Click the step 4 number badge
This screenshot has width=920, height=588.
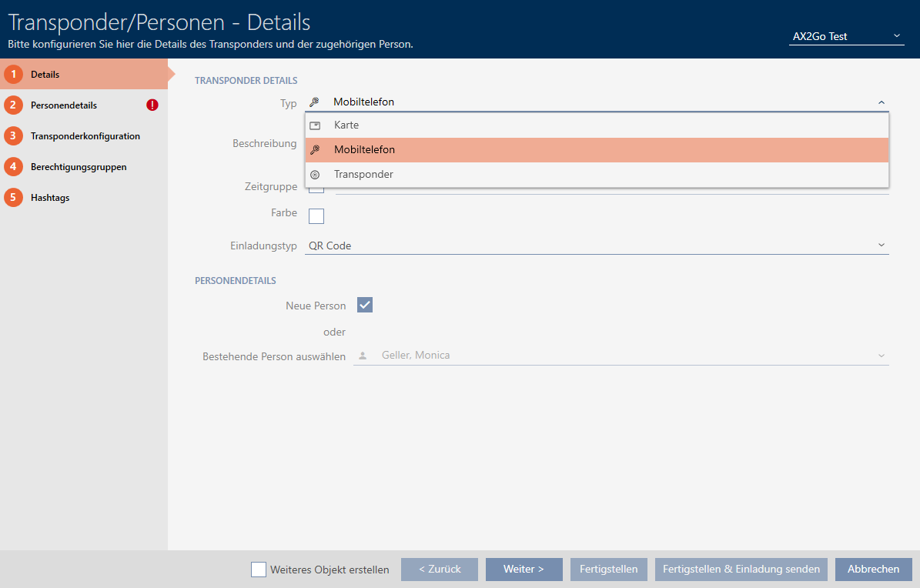point(13,167)
